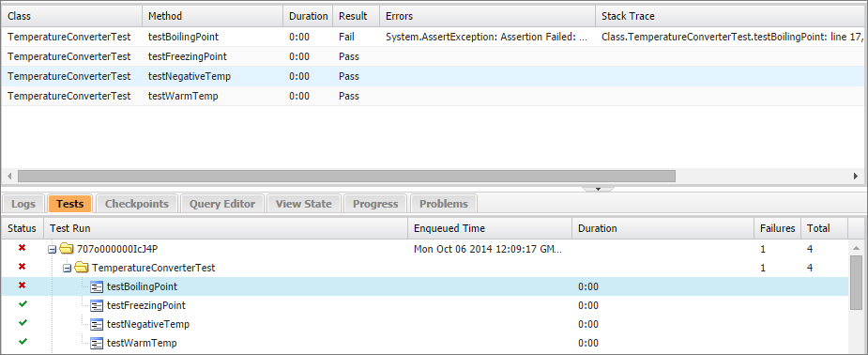868x355 pixels.
Task: Switch to View State tab
Action: [x=303, y=204]
